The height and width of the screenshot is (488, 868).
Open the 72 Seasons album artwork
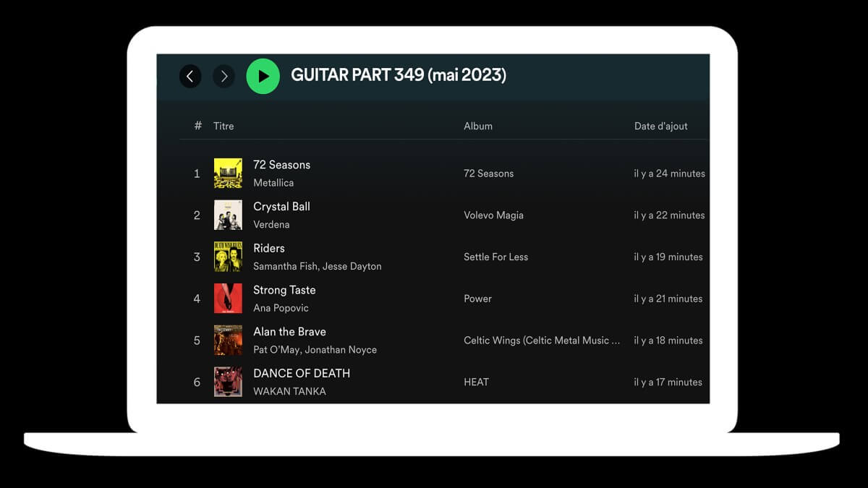[x=228, y=173]
